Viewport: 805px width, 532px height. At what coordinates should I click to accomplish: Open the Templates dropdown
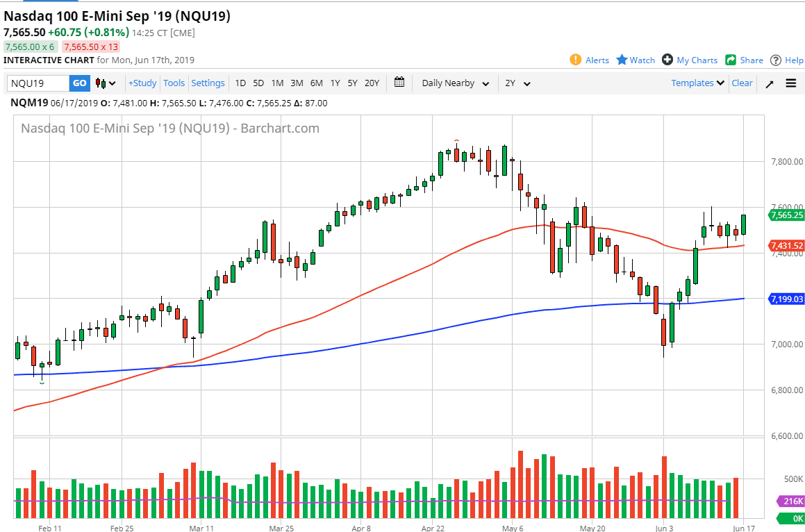tap(697, 83)
